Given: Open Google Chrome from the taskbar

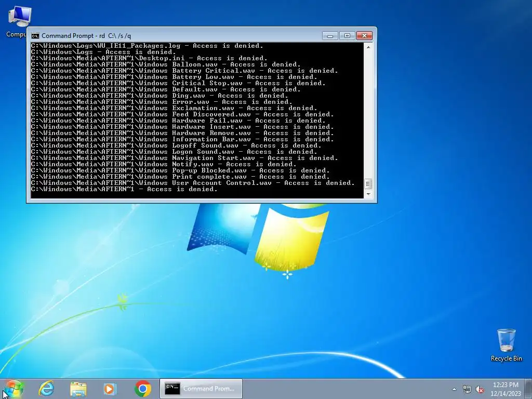Looking at the screenshot, I should (x=143, y=389).
